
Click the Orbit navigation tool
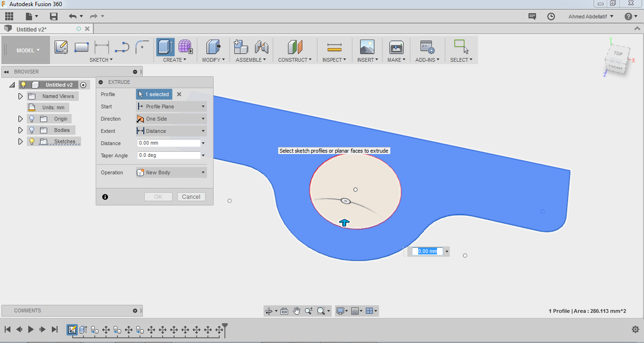[269, 311]
